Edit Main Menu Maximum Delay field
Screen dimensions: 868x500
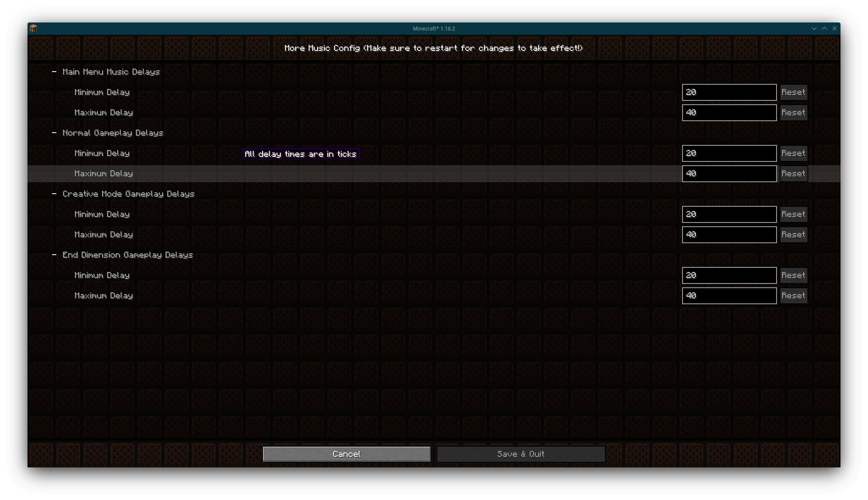point(729,113)
